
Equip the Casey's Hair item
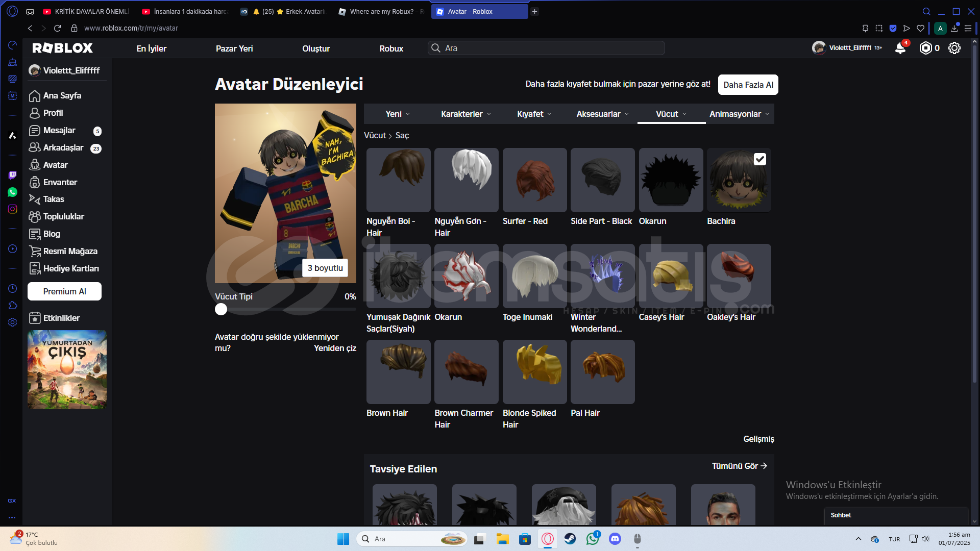(x=671, y=276)
